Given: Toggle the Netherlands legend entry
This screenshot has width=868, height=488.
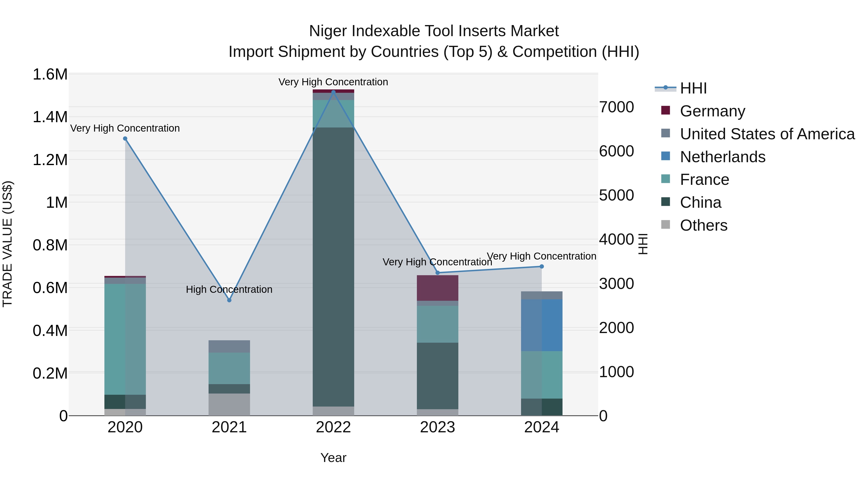Looking at the screenshot, I should click(x=713, y=157).
